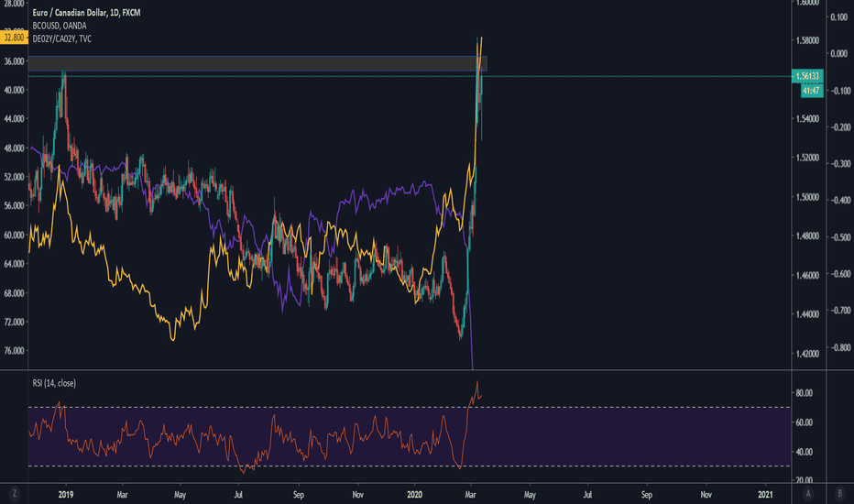854x504 pixels.
Task: Click the 40.000 value on left axis
Action: tap(14, 91)
